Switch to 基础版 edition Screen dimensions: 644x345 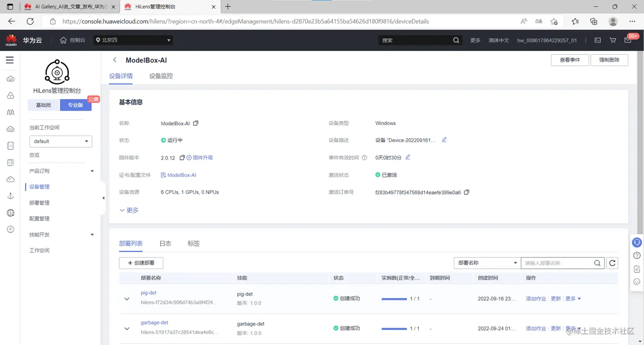click(43, 105)
